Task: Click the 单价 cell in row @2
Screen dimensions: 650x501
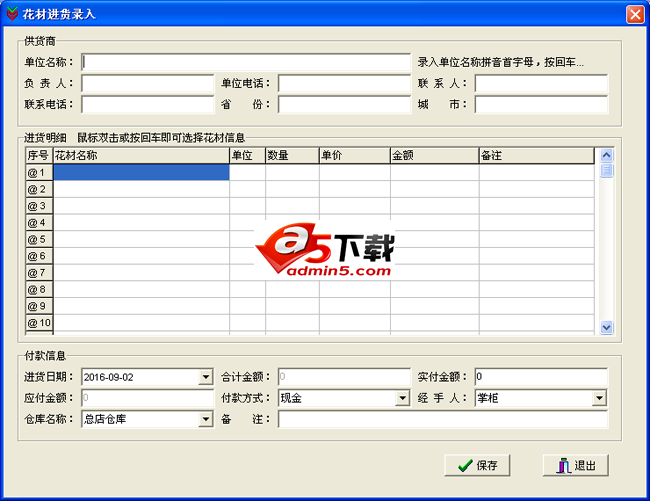Action: [x=355, y=189]
